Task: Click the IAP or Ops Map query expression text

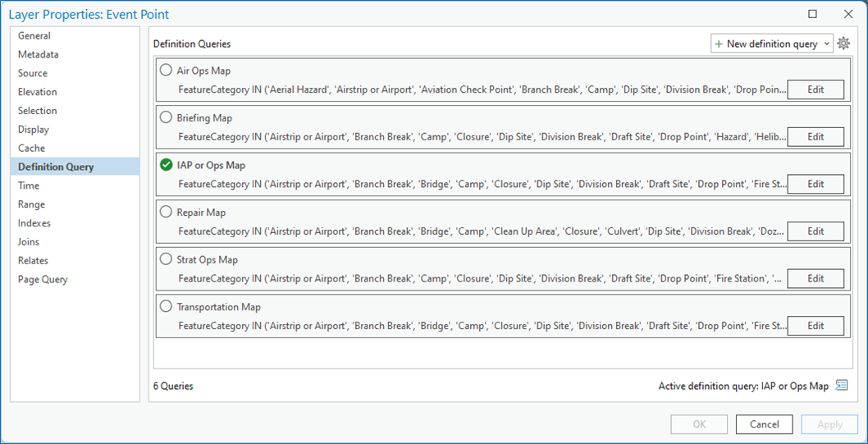Action: 480,184
